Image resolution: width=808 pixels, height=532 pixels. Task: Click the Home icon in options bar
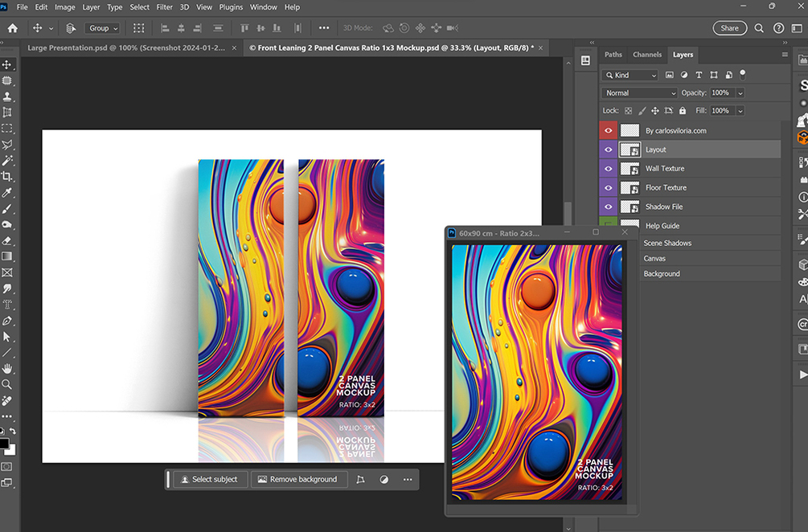coord(12,28)
